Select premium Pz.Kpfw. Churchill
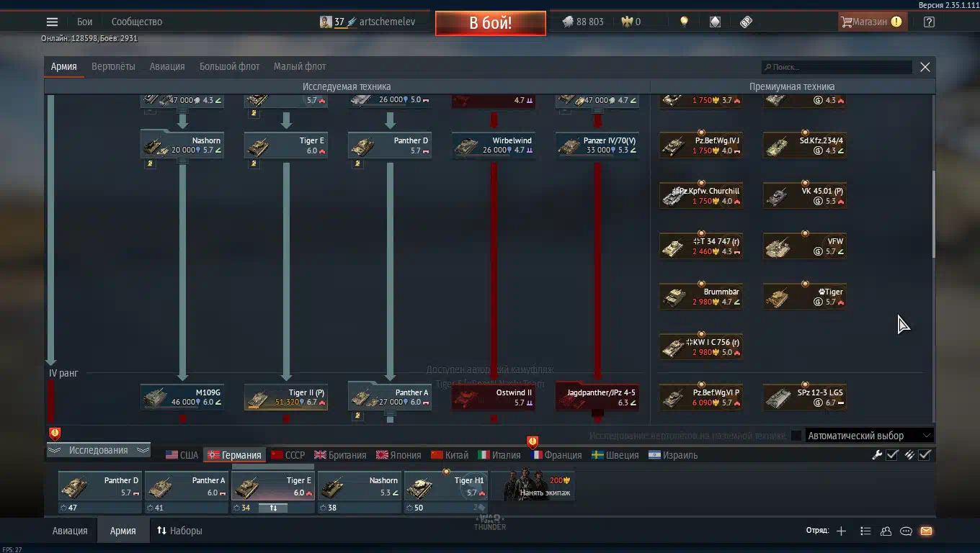The height and width of the screenshot is (553, 980). tap(701, 196)
